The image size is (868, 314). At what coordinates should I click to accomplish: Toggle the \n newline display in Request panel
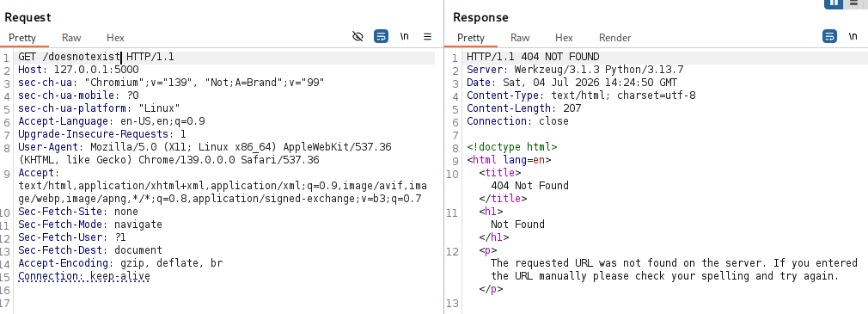[405, 37]
